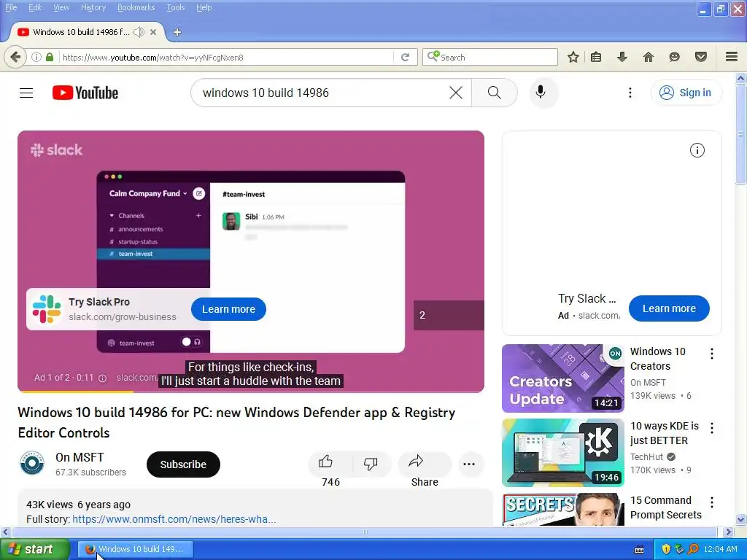Open Firefox hamburger menu
The height and width of the screenshot is (560, 747).
(732, 57)
